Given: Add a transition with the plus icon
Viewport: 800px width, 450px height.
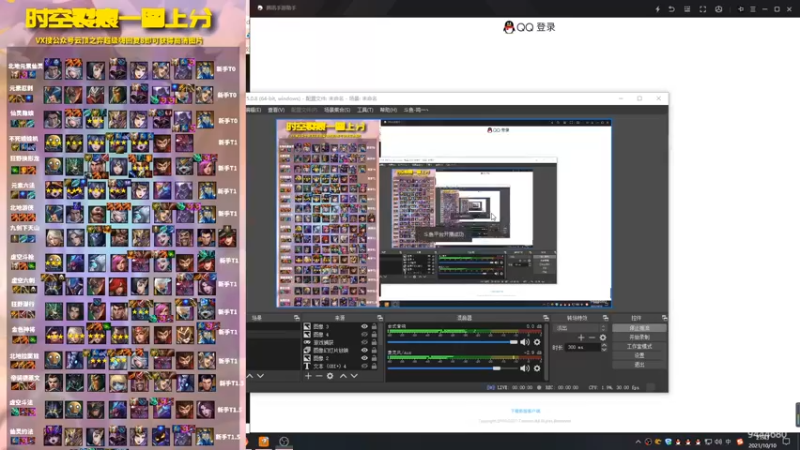Looking at the screenshot, I should [x=581, y=337].
